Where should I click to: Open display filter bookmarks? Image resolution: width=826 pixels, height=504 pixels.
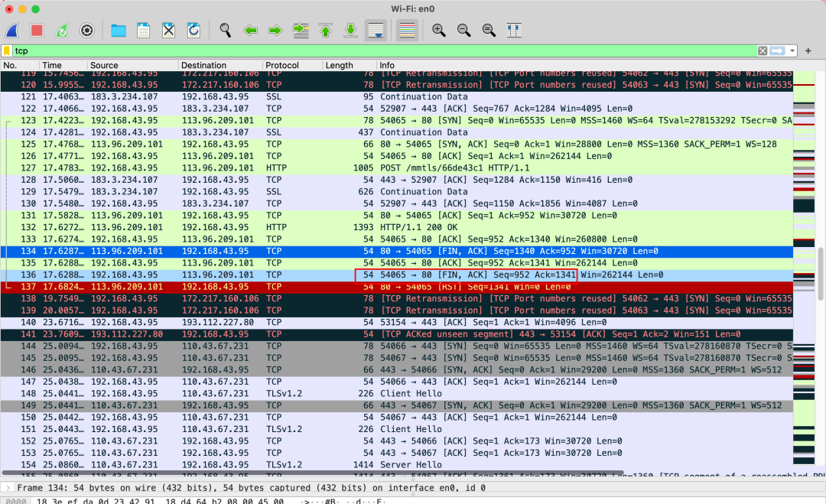coord(7,50)
